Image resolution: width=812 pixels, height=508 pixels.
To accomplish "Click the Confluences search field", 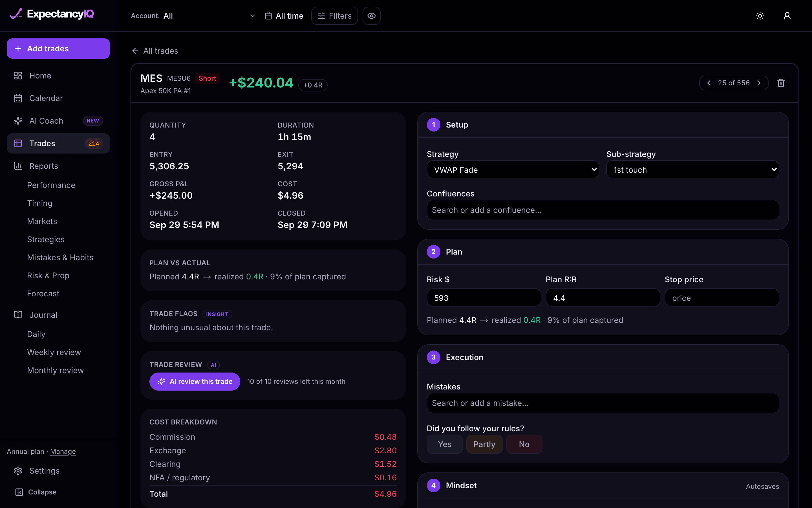I will 603,210.
